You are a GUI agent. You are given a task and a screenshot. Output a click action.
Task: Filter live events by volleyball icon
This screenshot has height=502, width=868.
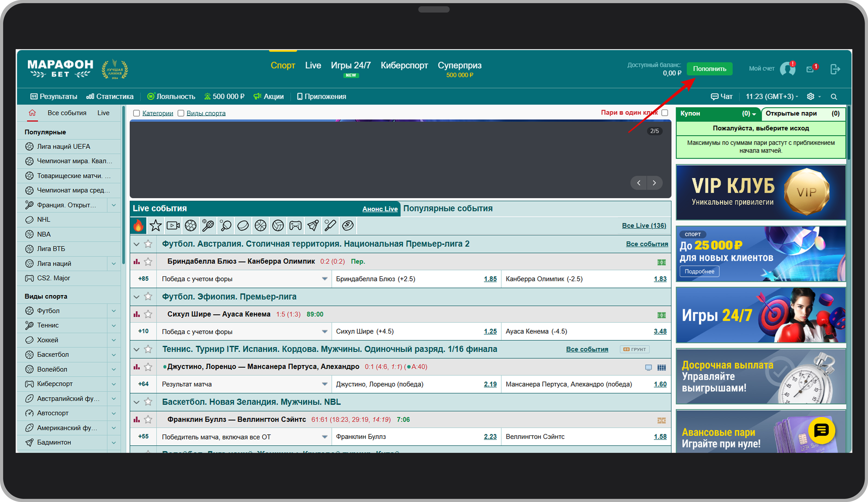278,226
